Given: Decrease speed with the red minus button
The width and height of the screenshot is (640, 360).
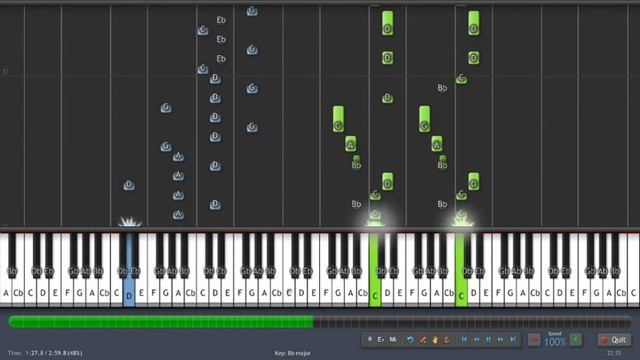Looking at the screenshot, I should click(534, 340).
